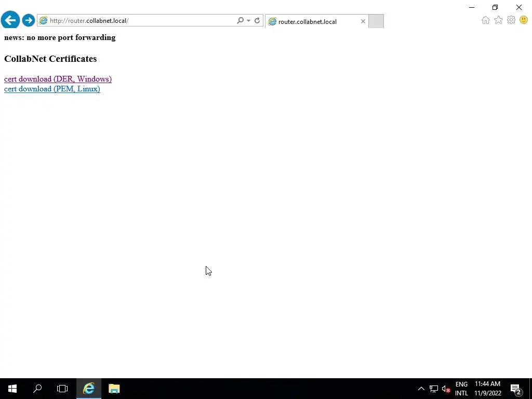Open Task View in the taskbar
The width and height of the screenshot is (532, 399).
(x=62, y=389)
